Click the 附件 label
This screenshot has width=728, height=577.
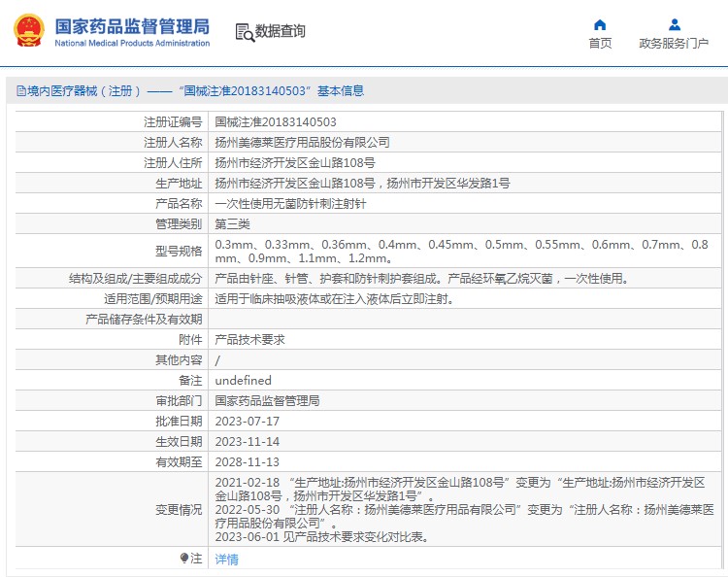[190, 340]
